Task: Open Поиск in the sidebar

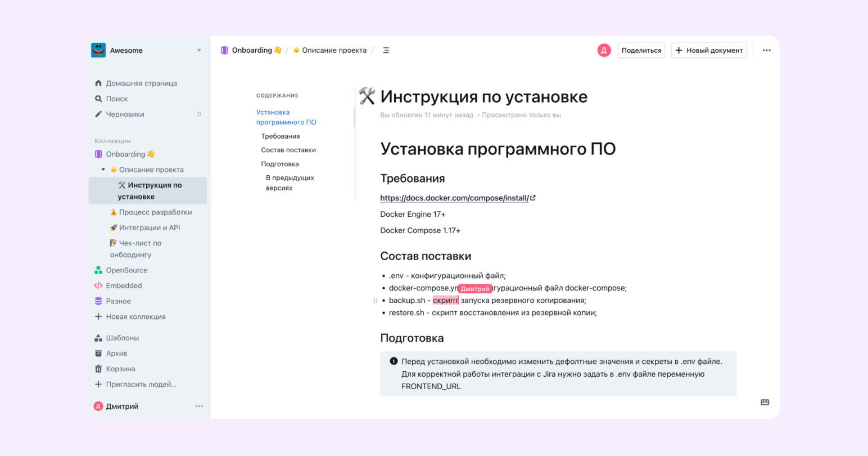Action: pos(117,99)
